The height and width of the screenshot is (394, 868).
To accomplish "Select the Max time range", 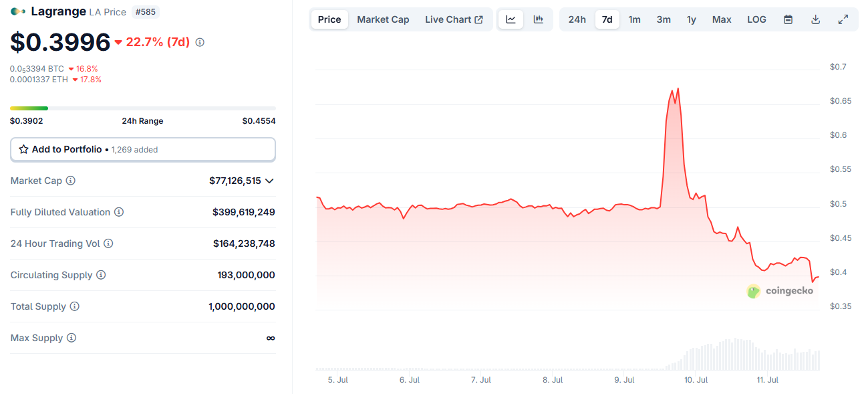I will pyautogui.click(x=722, y=19).
